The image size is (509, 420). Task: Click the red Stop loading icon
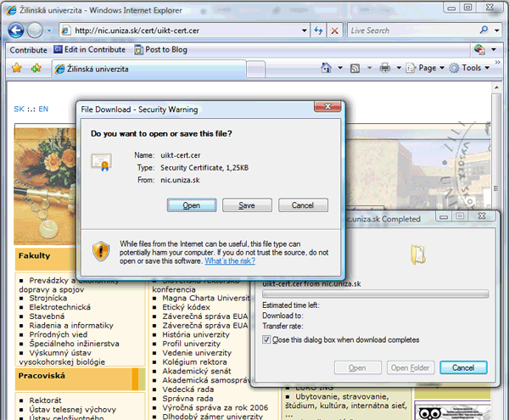click(x=334, y=31)
